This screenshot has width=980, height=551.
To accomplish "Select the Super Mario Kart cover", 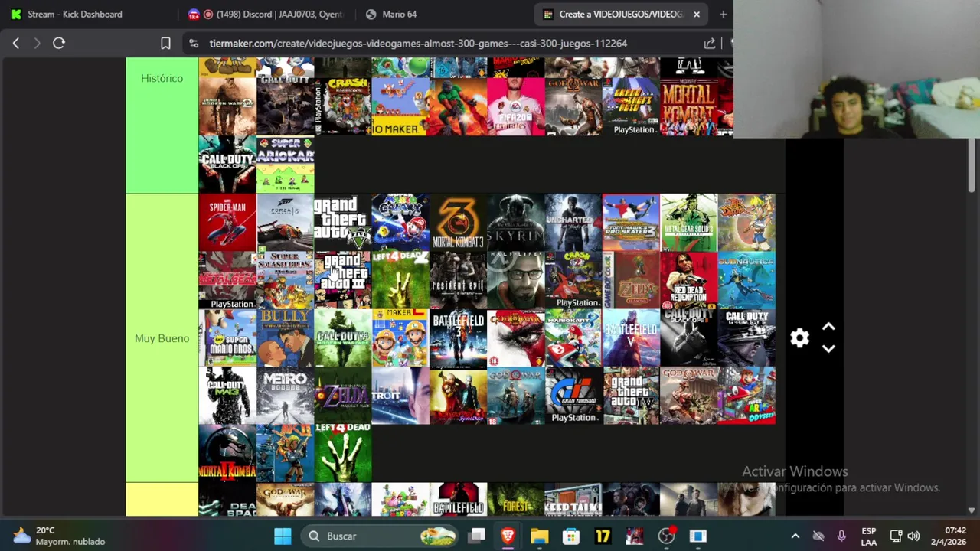I will click(285, 165).
